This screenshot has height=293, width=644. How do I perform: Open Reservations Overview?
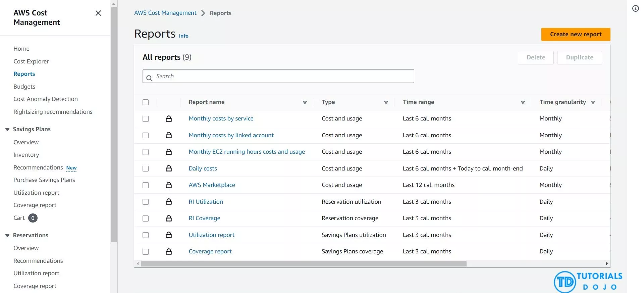(x=26, y=248)
